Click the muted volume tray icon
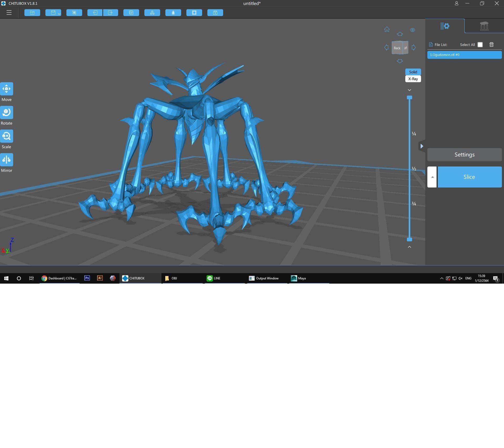504x448 pixels. 460,278
